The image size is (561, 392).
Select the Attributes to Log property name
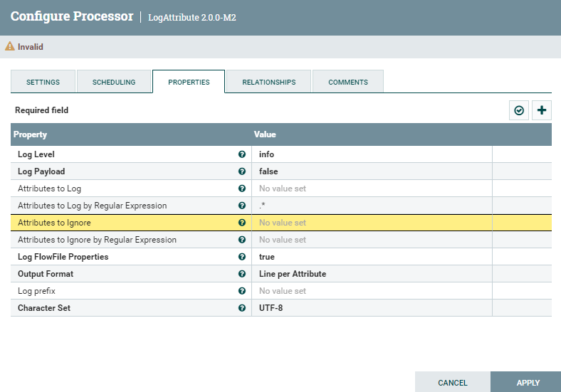pyautogui.click(x=49, y=189)
